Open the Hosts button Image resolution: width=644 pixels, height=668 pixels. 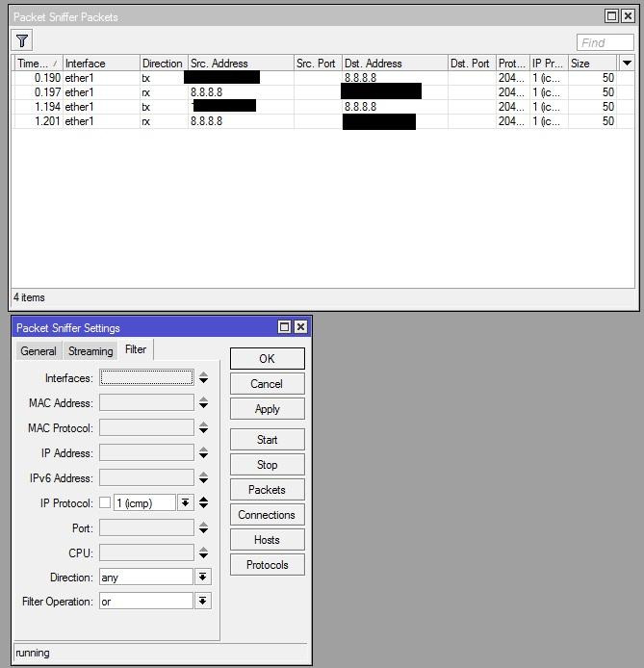coord(267,540)
